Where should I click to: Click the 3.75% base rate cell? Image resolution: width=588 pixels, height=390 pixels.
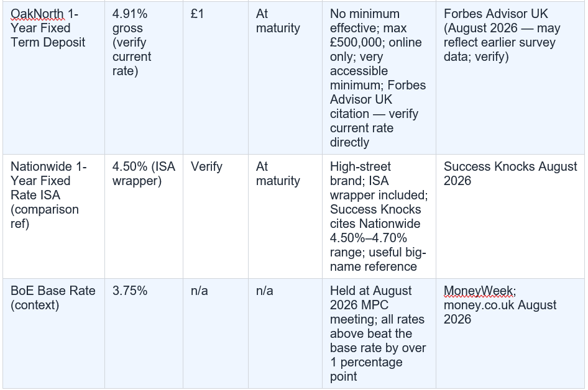(144, 333)
